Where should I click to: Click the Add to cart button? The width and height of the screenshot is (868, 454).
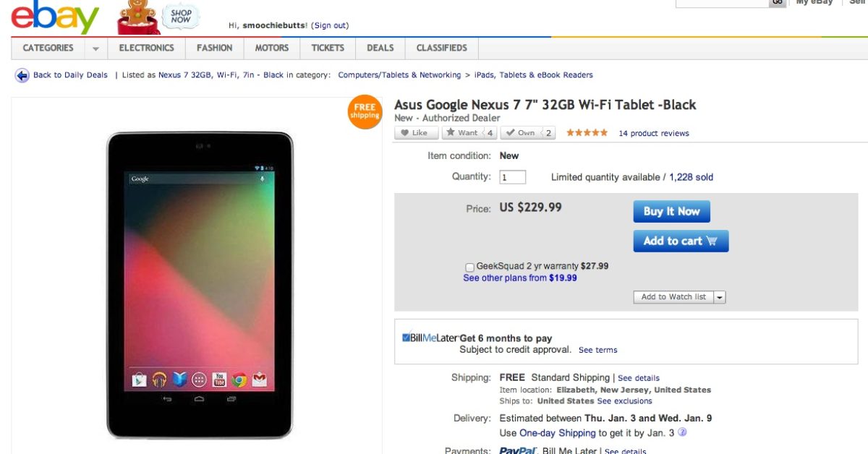[680, 241]
